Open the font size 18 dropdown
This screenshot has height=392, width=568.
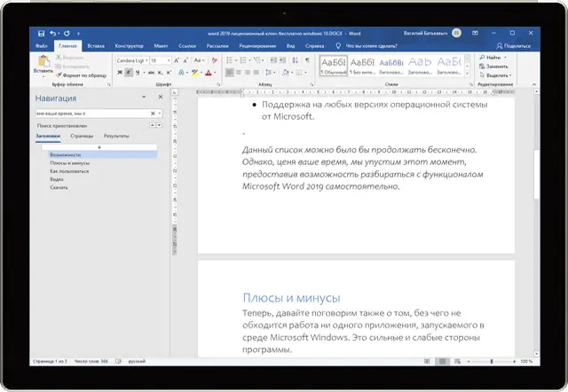(169, 60)
